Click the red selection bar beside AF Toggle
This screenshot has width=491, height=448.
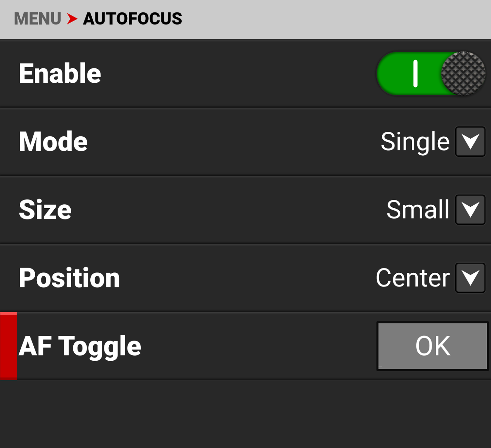(8, 346)
